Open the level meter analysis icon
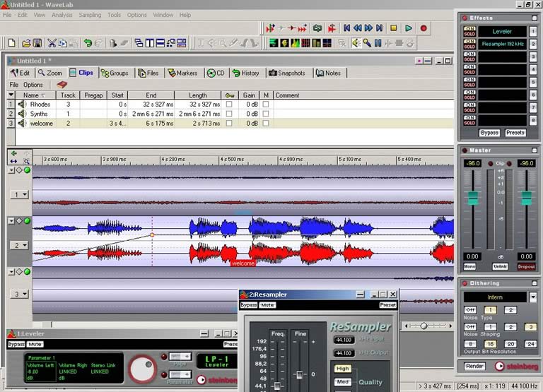Viewport: 543px width, 392px height. click(274, 43)
